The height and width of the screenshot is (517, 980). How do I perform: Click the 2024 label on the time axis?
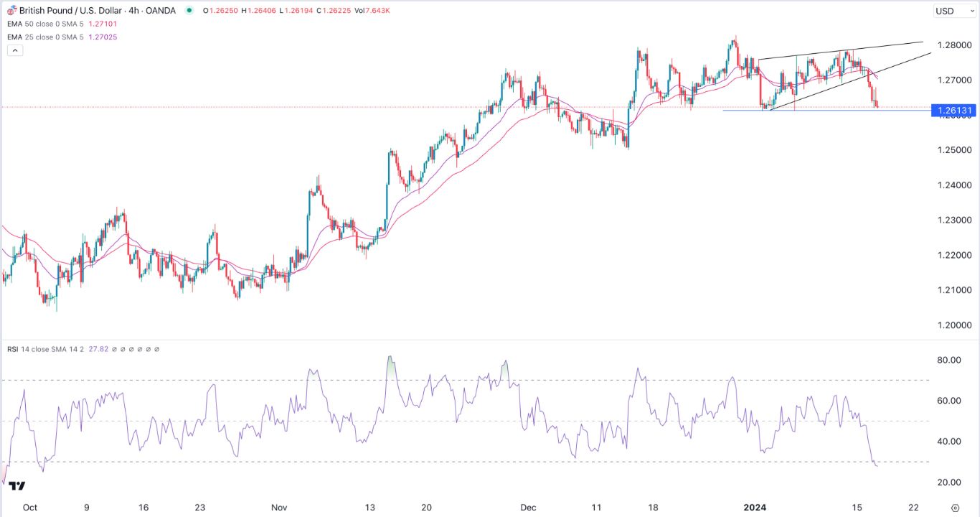point(755,507)
